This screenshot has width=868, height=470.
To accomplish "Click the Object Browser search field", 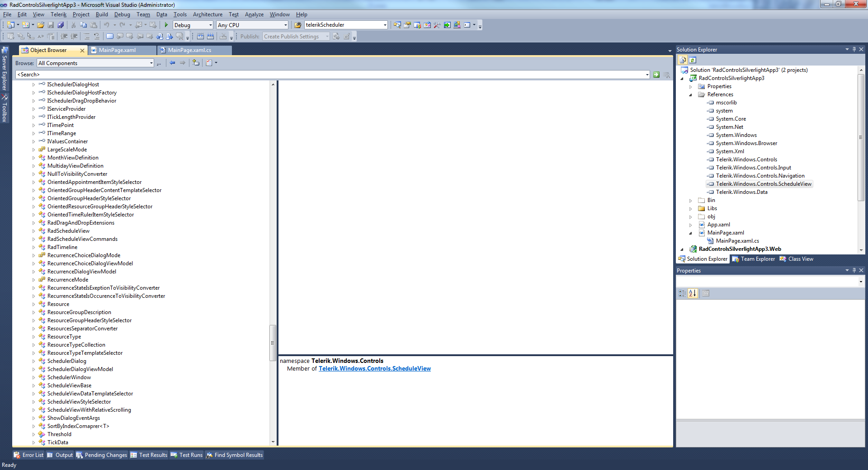I will (x=332, y=75).
